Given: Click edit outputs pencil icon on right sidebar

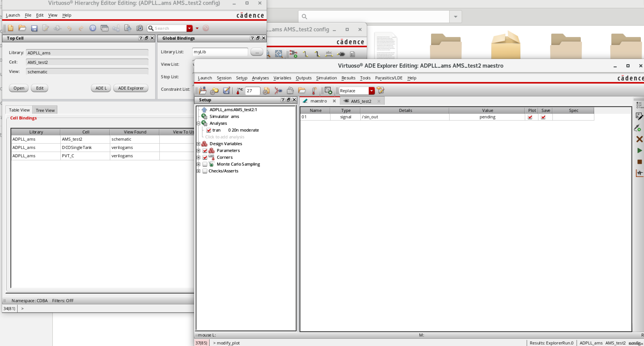Looking at the screenshot, I should 639,116.
